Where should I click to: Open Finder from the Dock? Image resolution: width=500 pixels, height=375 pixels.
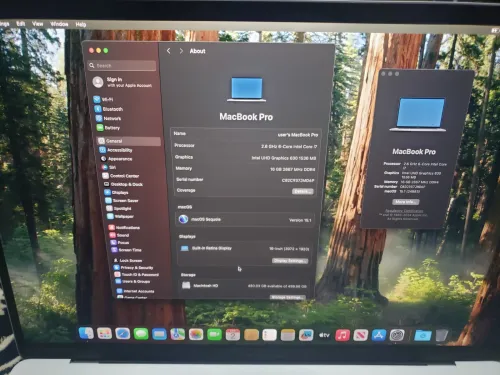point(86,333)
